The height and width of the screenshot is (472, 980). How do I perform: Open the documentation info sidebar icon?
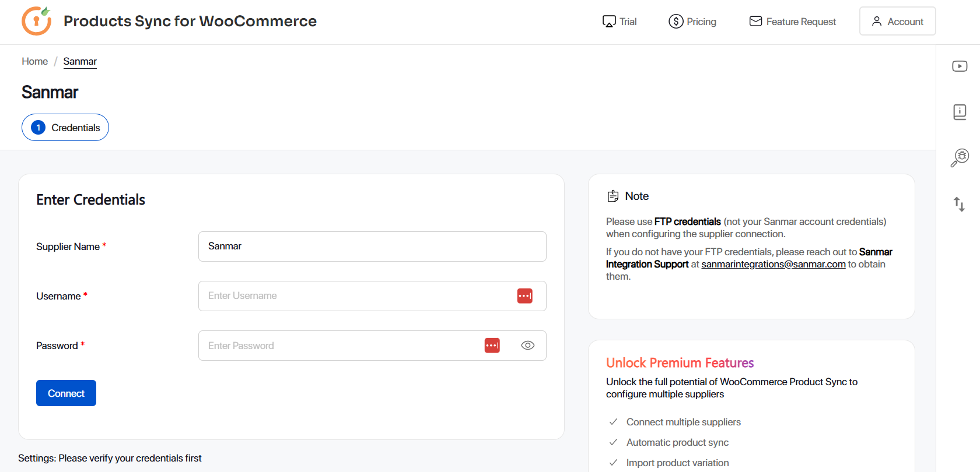pos(960,112)
